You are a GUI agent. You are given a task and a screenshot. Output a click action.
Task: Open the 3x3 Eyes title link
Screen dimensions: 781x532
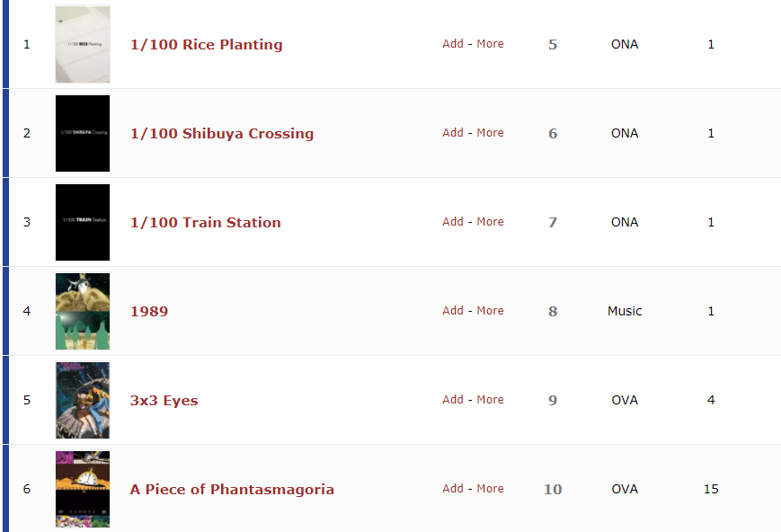[x=164, y=401]
